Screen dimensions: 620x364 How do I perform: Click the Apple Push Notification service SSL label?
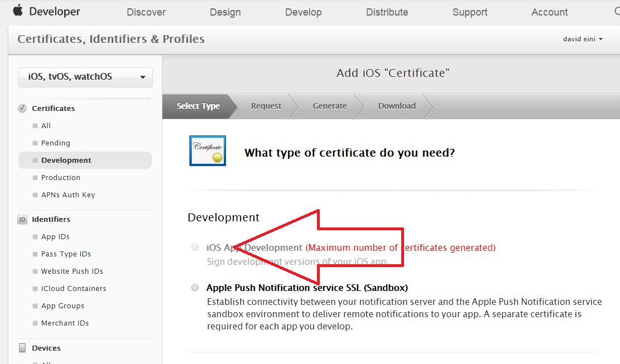pyautogui.click(x=307, y=288)
